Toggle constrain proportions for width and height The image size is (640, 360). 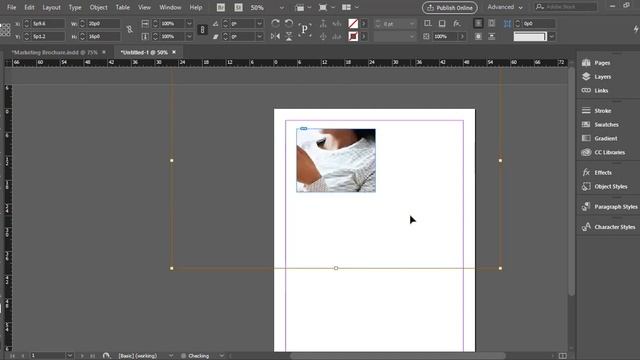[x=129, y=30]
